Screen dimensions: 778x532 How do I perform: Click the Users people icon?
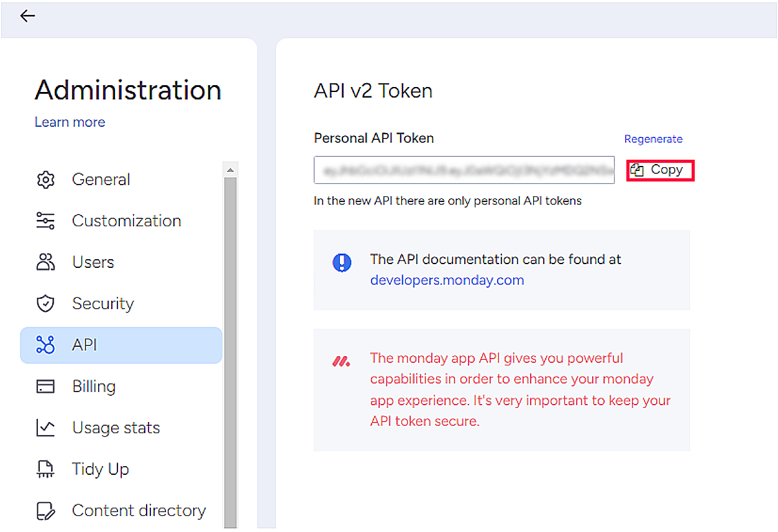[45, 262]
